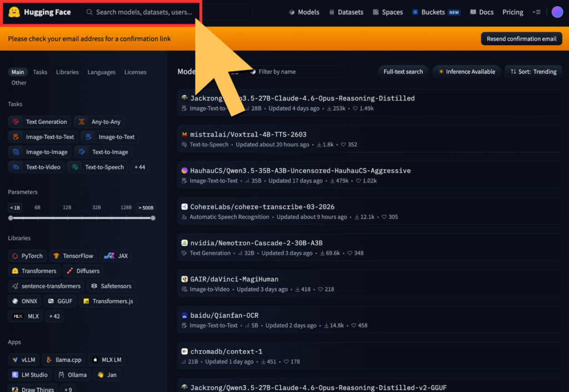
Task: Open the mistralai/Voxtral-4B-TTS-2603 model link
Action: point(248,134)
